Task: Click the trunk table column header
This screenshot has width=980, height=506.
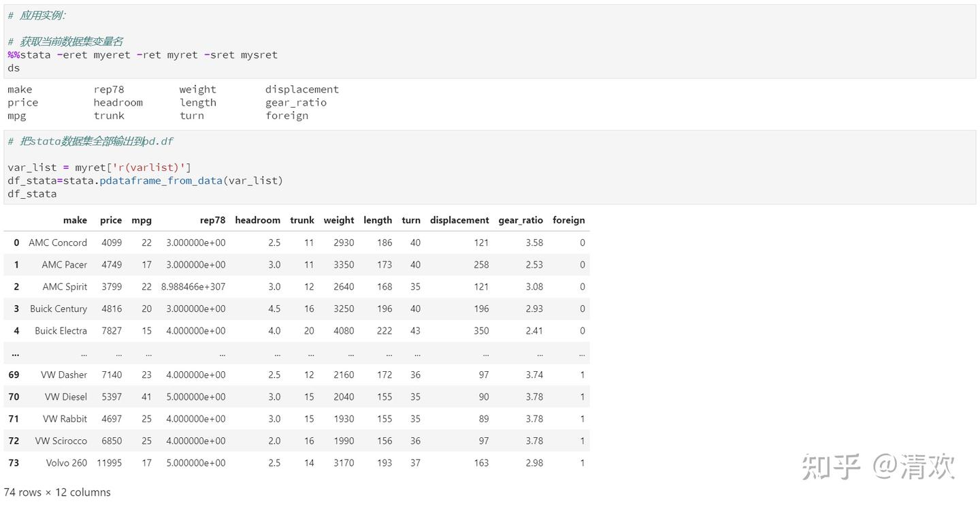Action: point(302,220)
